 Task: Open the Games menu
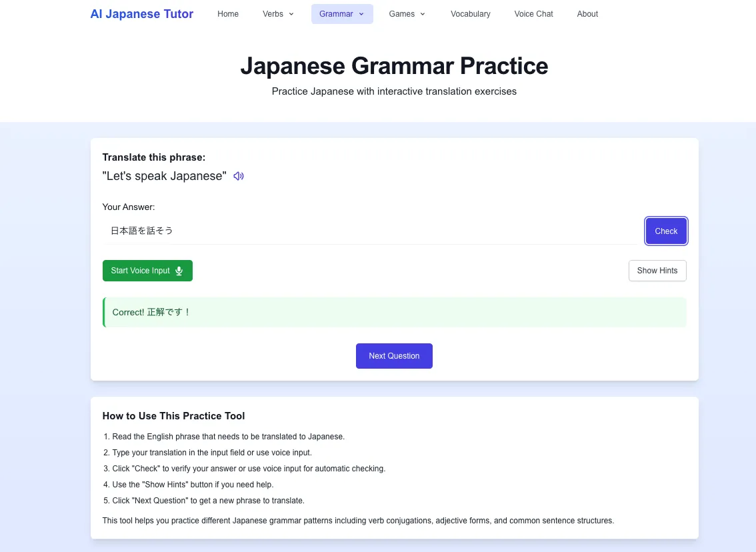pyautogui.click(x=407, y=14)
